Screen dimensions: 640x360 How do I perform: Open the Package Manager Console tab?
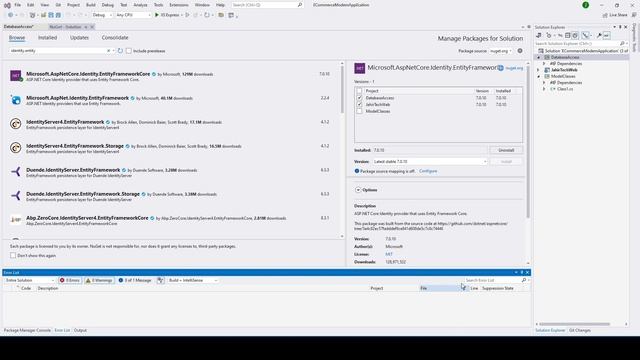(x=27, y=330)
